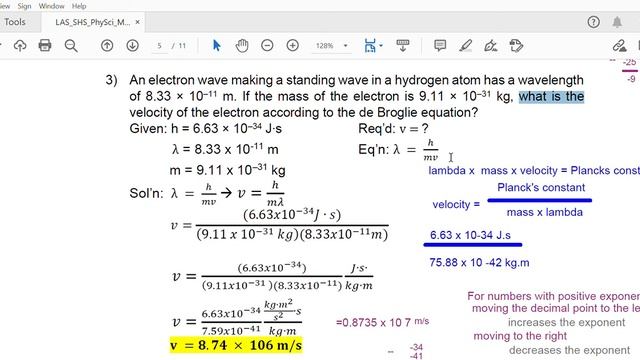The width and height of the screenshot is (640, 360).
Task: Click the 'λ = 8.33 x 10-11 m' line
Action: coord(225,149)
